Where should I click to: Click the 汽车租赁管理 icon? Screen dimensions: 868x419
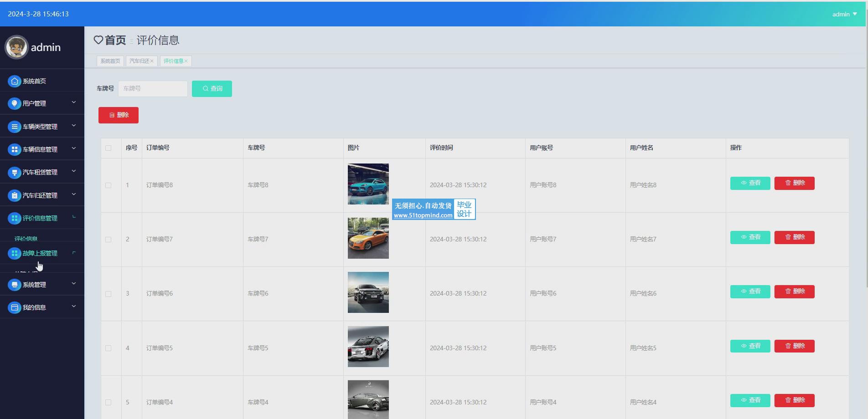15,172
